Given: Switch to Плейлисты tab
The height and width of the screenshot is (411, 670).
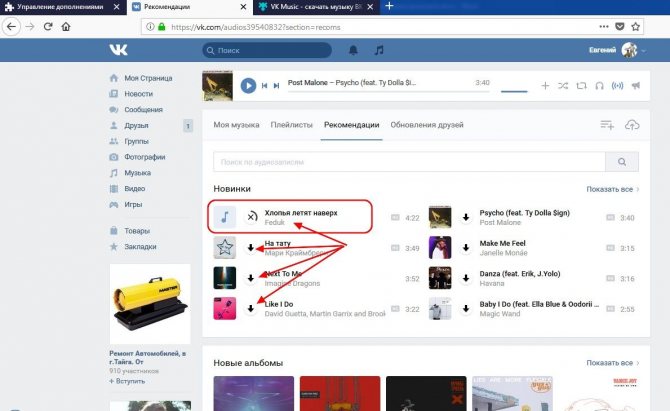Looking at the screenshot, I should [291, 125].
